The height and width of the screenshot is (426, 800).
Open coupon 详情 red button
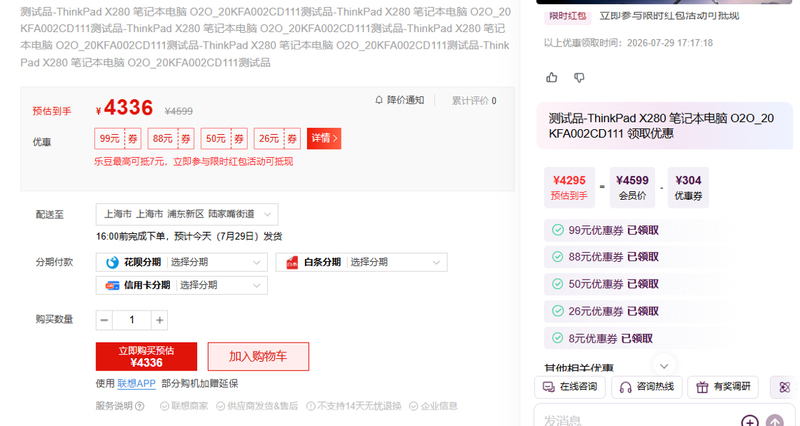[x=324, y=138]
